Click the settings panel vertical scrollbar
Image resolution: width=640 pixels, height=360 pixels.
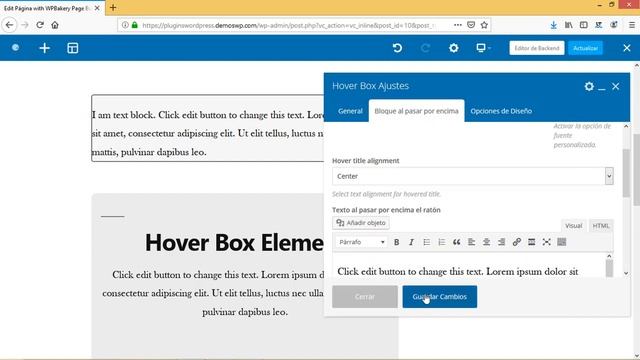[626, 173]
